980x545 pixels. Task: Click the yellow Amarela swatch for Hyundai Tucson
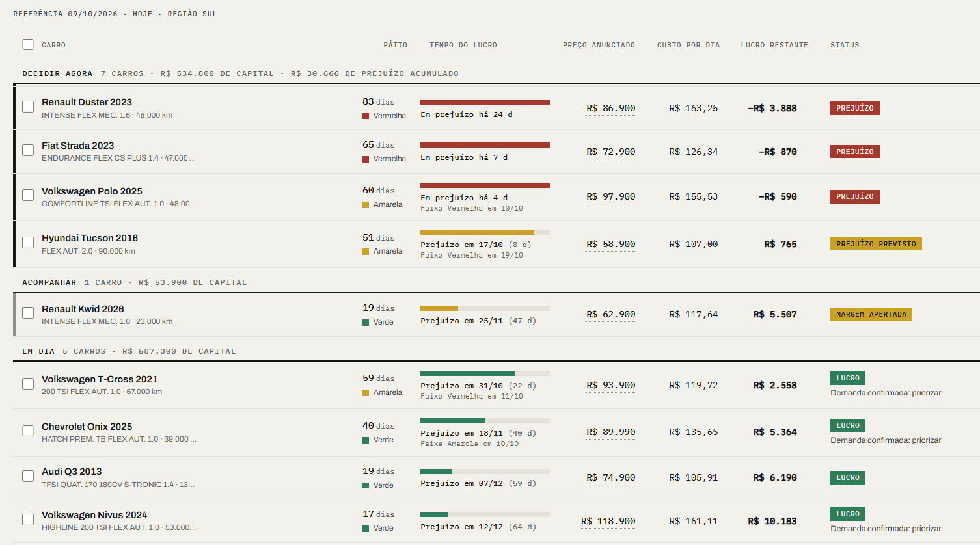(366, 251)
